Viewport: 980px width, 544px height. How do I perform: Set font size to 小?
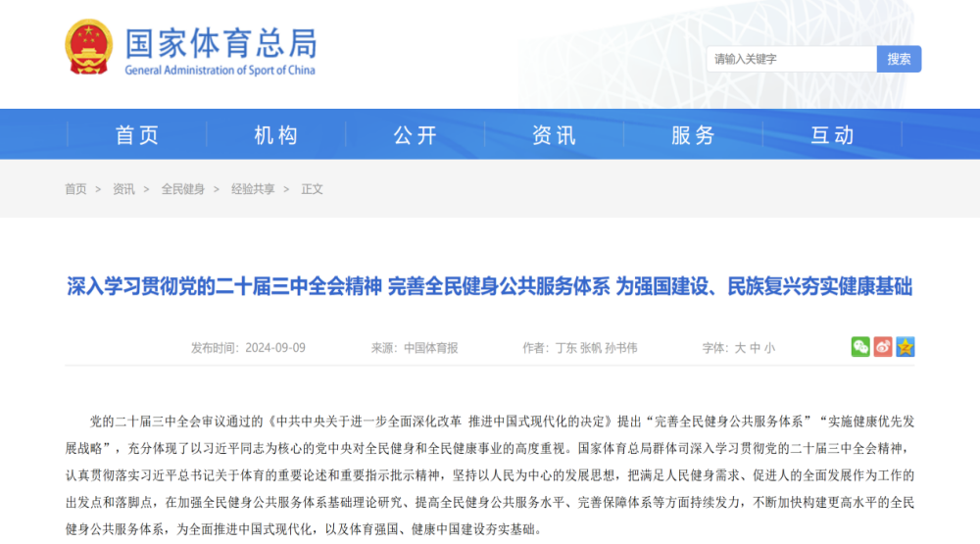tap(769, 348)
